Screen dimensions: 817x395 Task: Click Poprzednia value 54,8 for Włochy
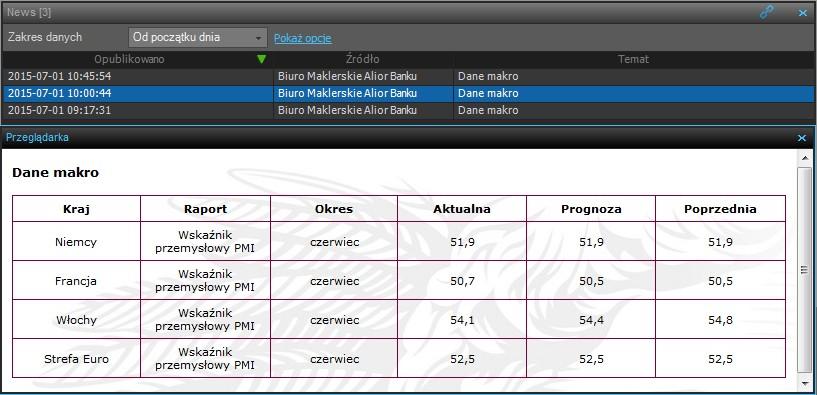[x=721, y=320]
